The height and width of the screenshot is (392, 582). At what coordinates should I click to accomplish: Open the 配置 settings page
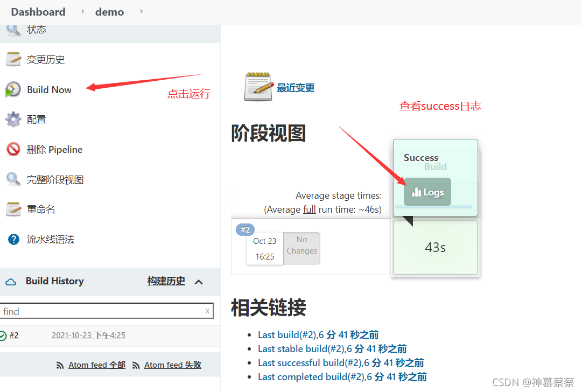[37, 120]
